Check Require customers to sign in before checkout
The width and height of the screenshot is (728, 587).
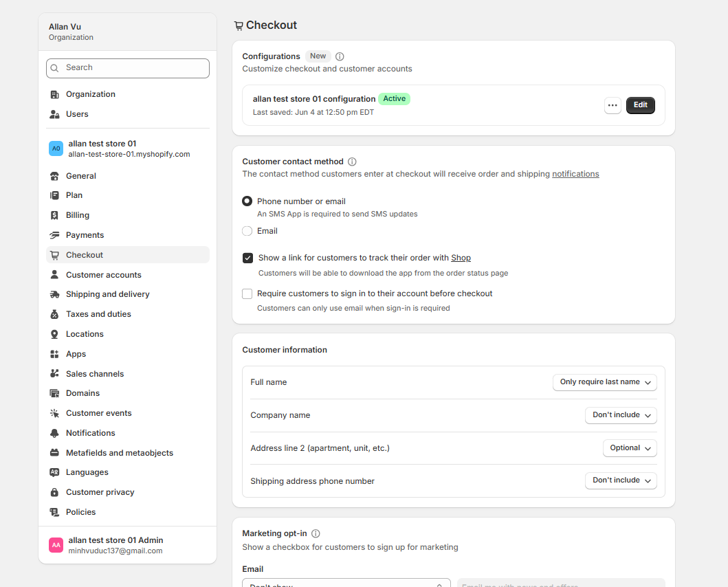coord(247,294)
